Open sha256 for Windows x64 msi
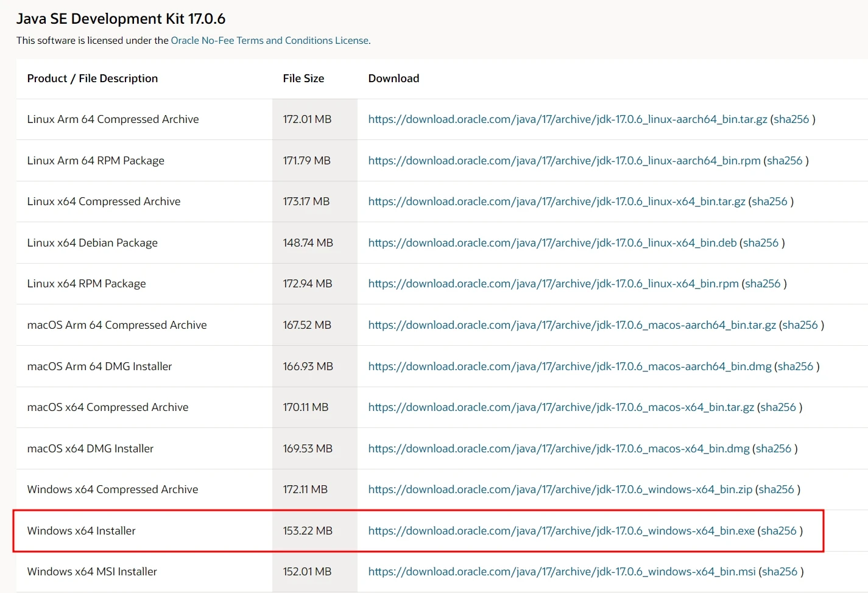Image resolution: width=868 pixels, height=593 pixels. coord(780,572)
